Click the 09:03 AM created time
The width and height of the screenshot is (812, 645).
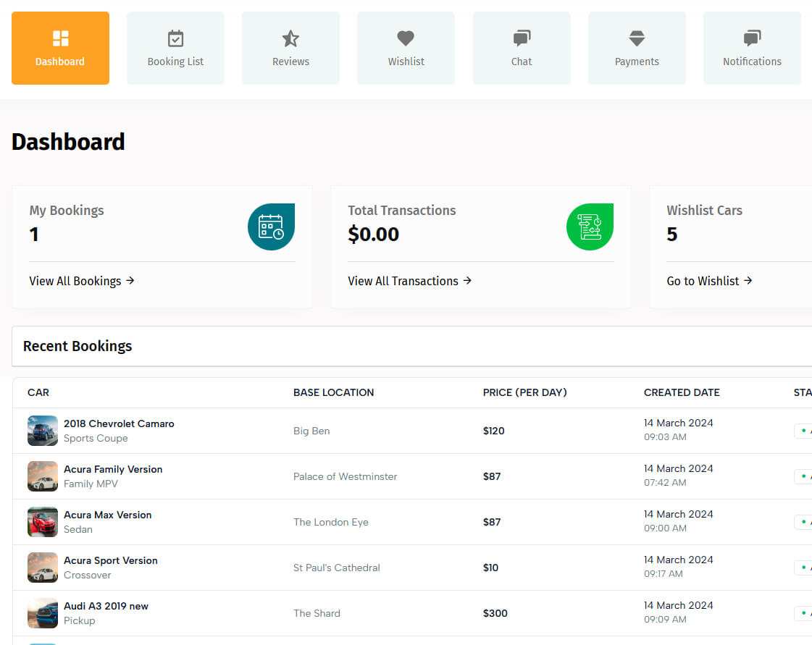tap(665, 437)
